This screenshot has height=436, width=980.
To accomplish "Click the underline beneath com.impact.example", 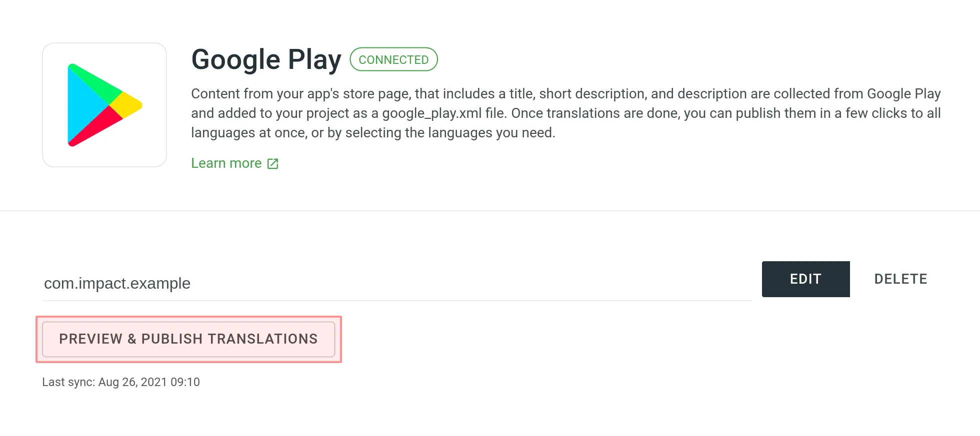I will click(397, 300).
